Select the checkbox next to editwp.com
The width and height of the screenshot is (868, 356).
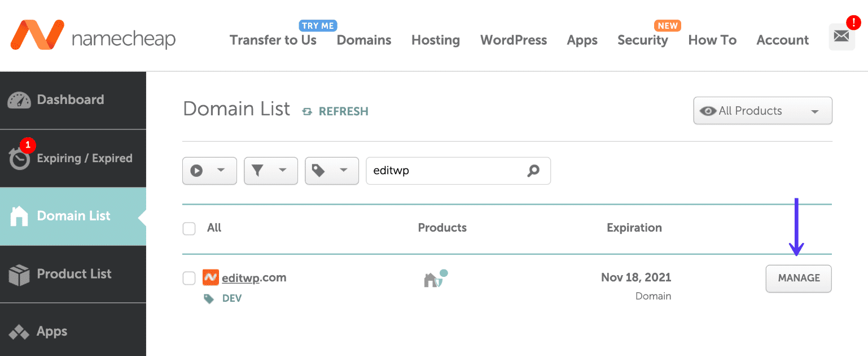pos(189,278)
